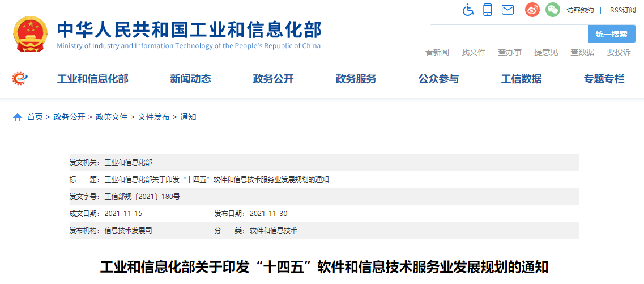The image size is (644, 284).
Task: Open 政务服务 navigation menu
Action: coord(356,79)
